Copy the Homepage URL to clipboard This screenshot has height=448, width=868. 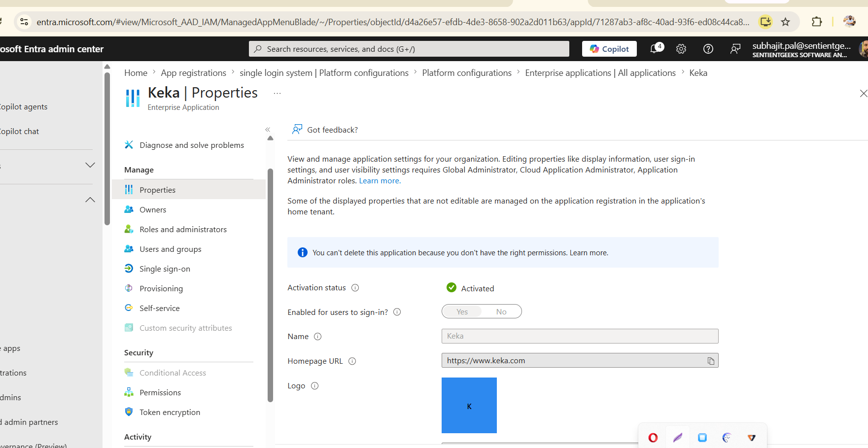pyautogui.click(x=711, y=361)
